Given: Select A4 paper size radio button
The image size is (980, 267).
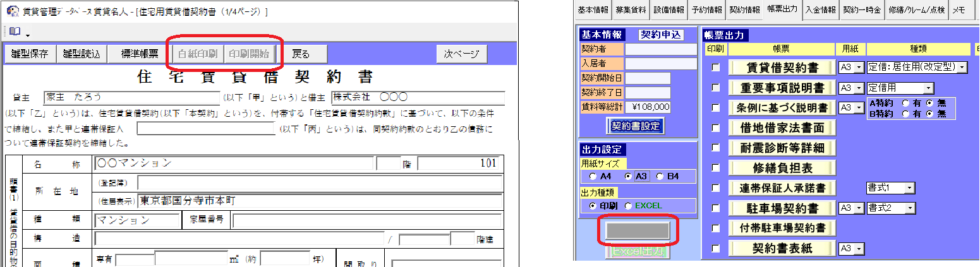Looking at the screenshot, I should pos(592,176).
